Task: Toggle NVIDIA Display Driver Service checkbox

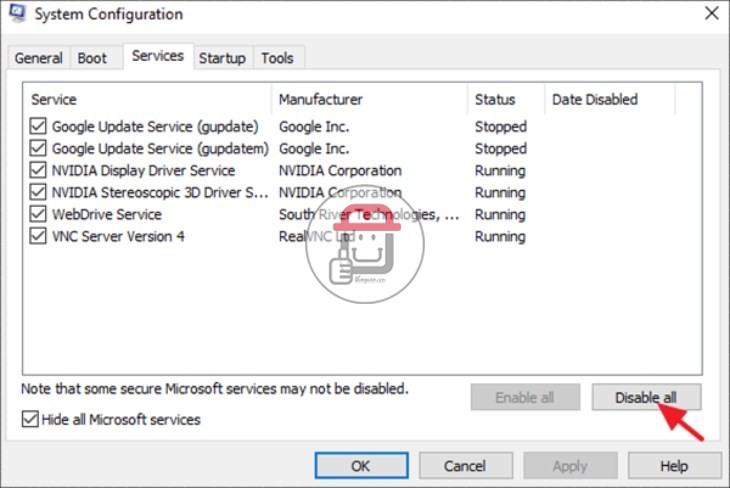Action: coord(38,170)
